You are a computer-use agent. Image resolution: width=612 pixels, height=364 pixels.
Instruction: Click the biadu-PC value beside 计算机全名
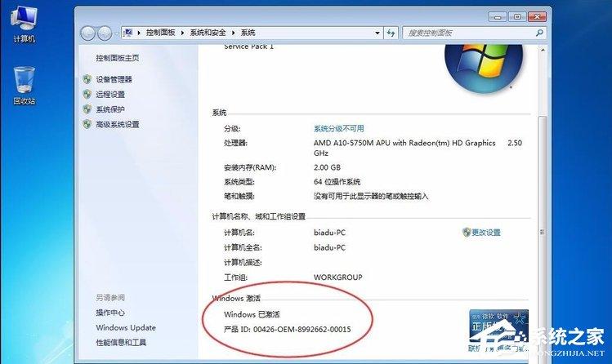[329, 247]
